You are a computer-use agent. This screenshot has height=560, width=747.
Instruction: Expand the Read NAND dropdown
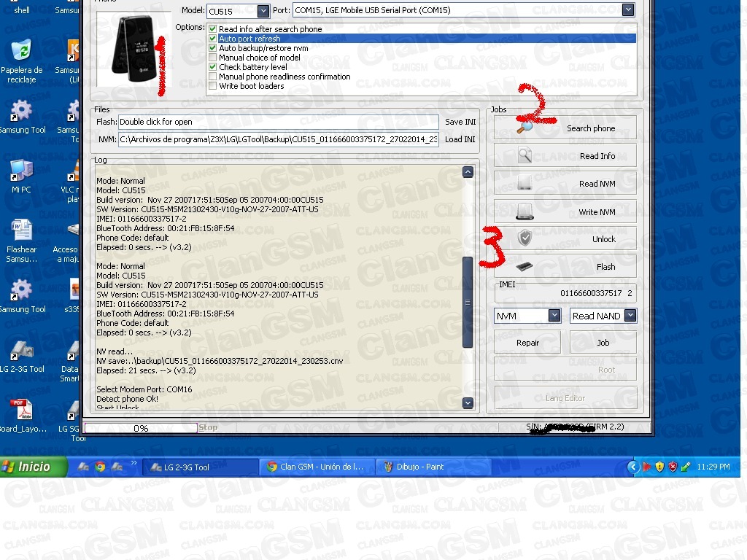coord(630,316)
